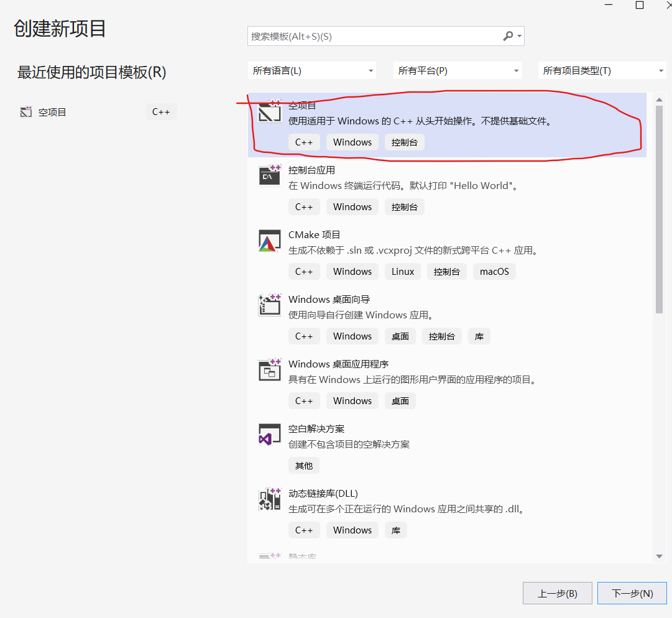
Task: Expand the search options dropdown arrow
Action: 520,36
